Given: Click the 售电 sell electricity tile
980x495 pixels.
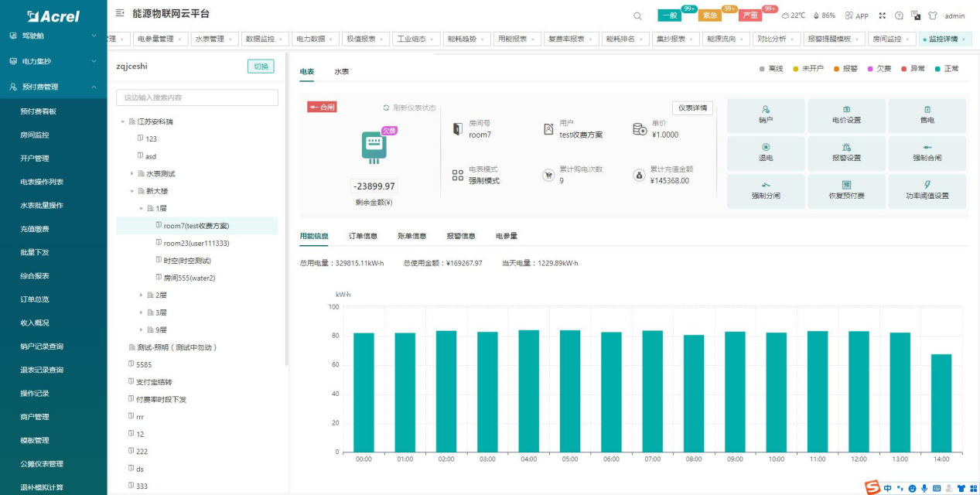Looking at the screenshot, I should (927, 115).
